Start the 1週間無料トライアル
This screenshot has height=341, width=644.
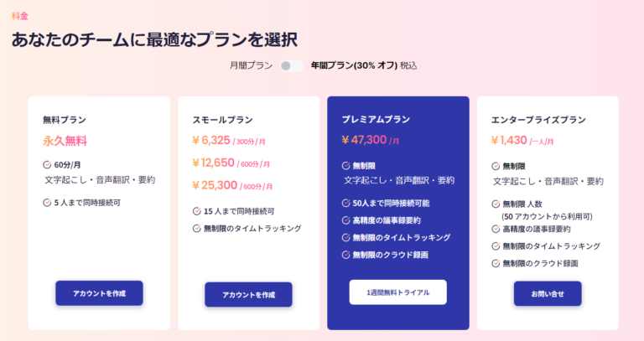point(397,292)
